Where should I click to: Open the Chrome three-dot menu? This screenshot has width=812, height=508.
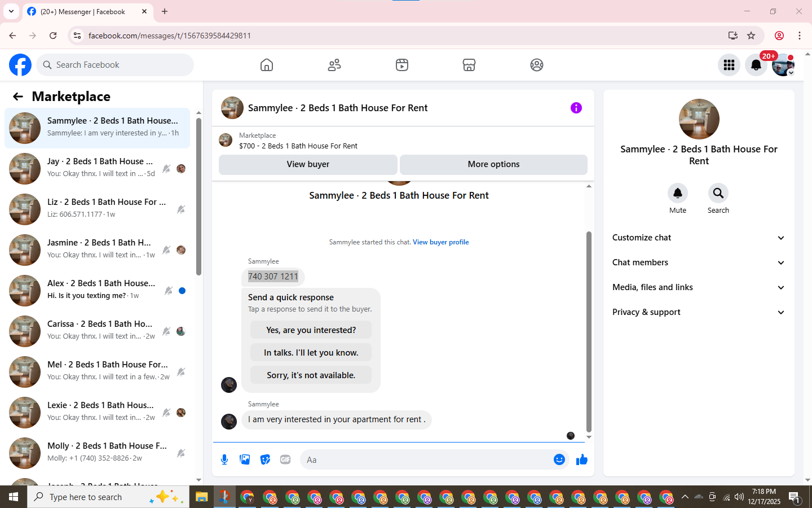[800, 36]
